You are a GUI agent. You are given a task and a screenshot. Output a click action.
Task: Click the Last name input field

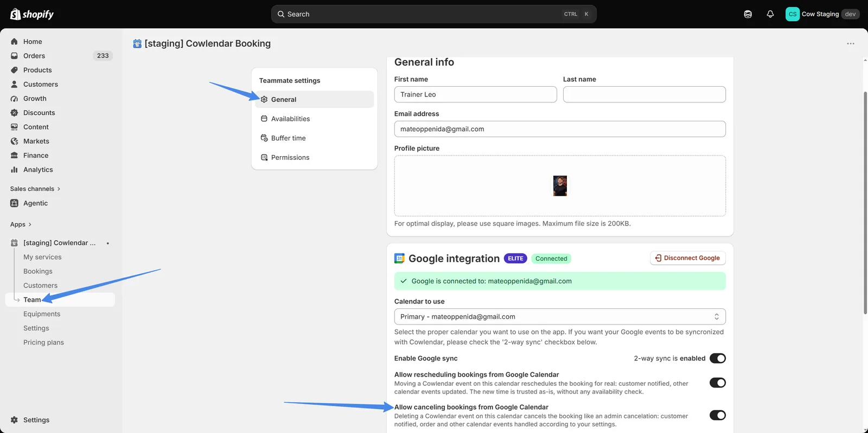click(x=644, y=94)
